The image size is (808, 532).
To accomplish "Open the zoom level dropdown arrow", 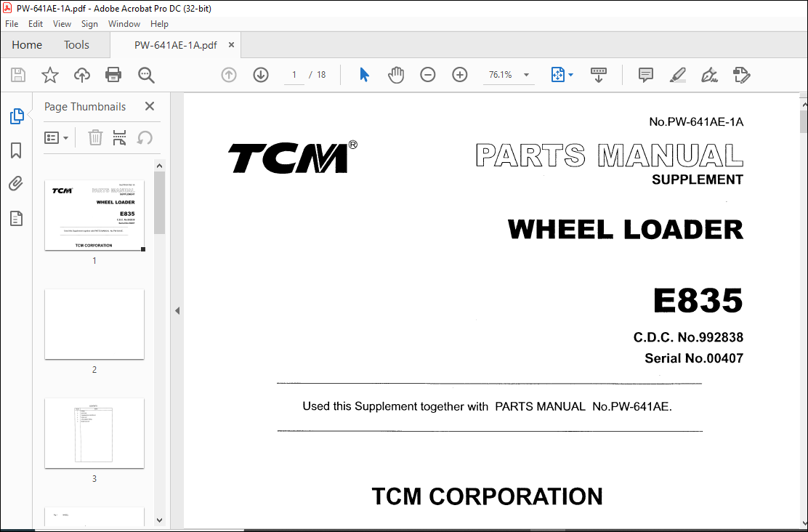I will click(x=526, y=75).
